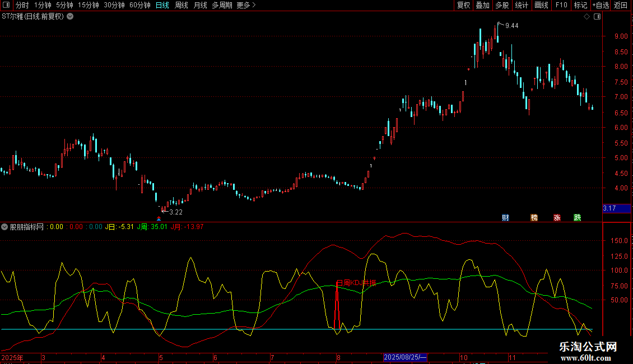Click the 日周KDJ共振 signal label
633x364 pixels.
[x=356, y=283]
